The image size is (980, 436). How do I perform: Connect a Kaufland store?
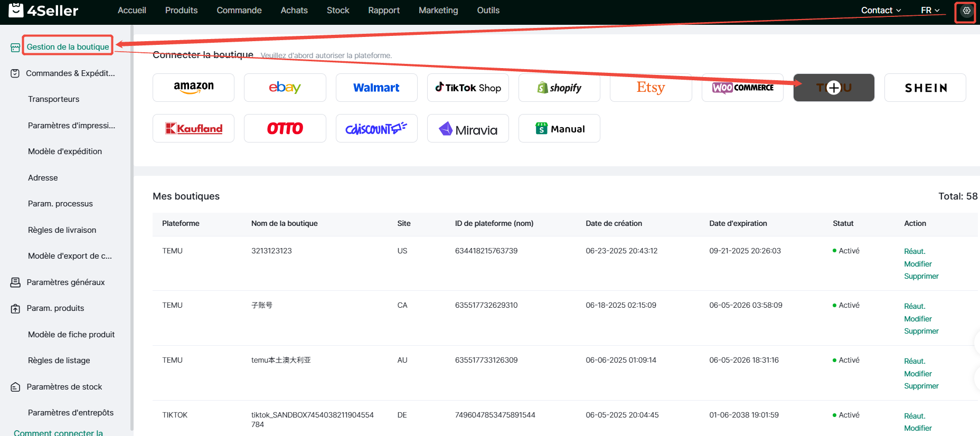(193, 128)
